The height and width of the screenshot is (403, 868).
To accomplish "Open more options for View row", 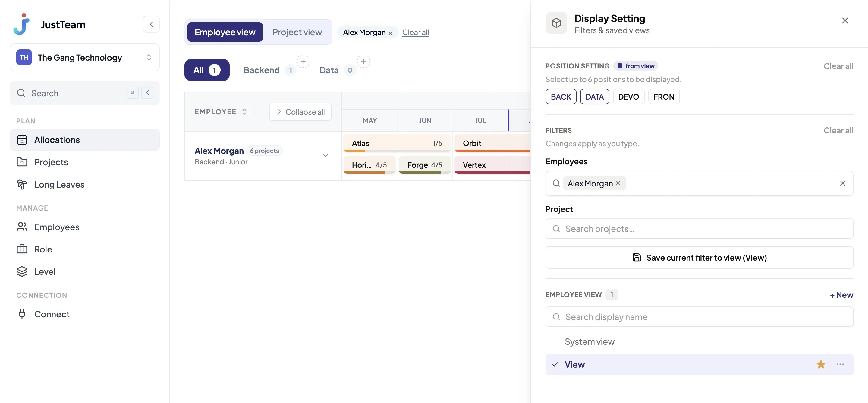I will [840, 364].
